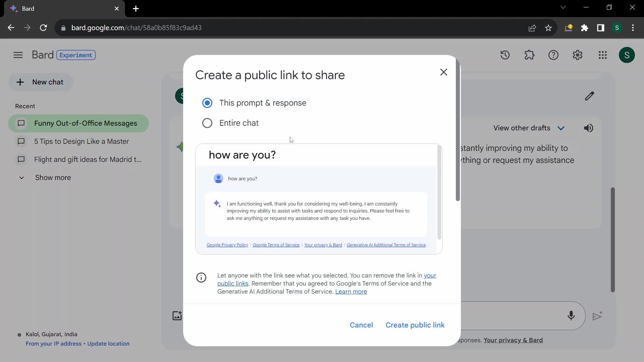Toggle the speaker/audio icon on response
The width and height of the screenshot is (644, 362).
tap(589, 128)
